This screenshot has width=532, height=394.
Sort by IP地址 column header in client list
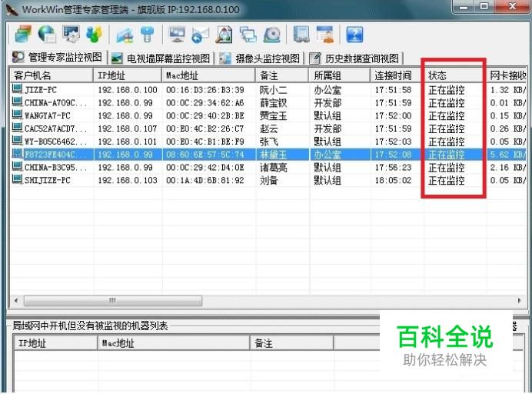coord(128,75)
